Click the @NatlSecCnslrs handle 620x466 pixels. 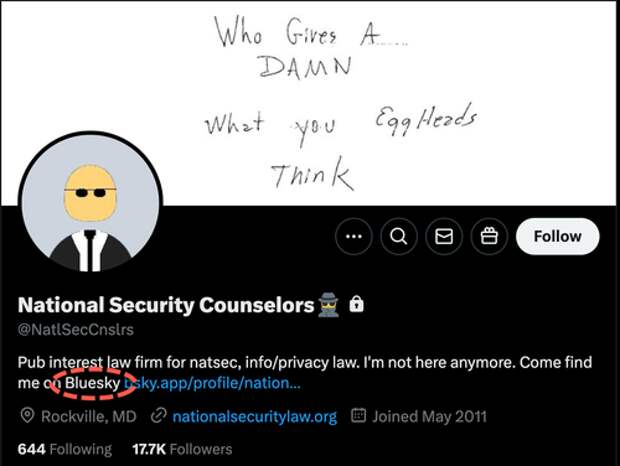click(x=76, y=329)
